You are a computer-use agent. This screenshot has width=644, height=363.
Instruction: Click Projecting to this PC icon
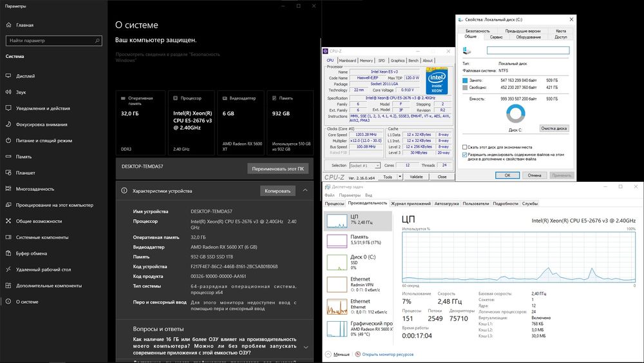pyautogui.click(x=8, y=205)
